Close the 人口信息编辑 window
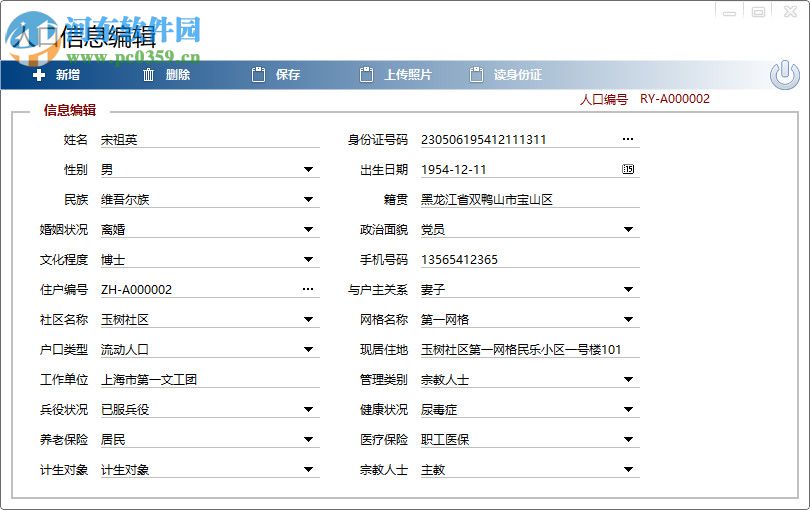The width and height of the screenshot is (810, 510). pos(790,11)
